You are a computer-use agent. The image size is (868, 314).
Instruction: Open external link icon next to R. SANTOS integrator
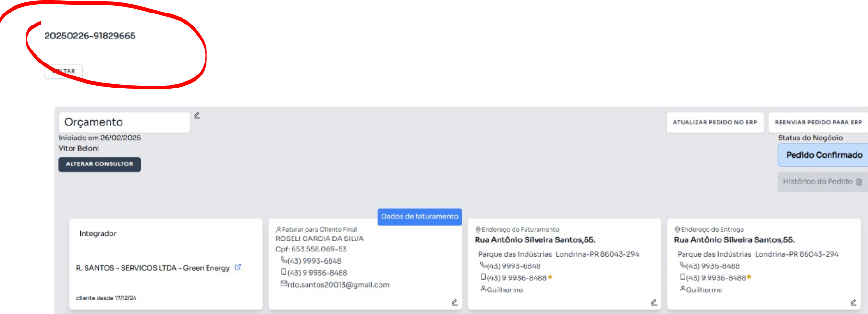(238, 267)
